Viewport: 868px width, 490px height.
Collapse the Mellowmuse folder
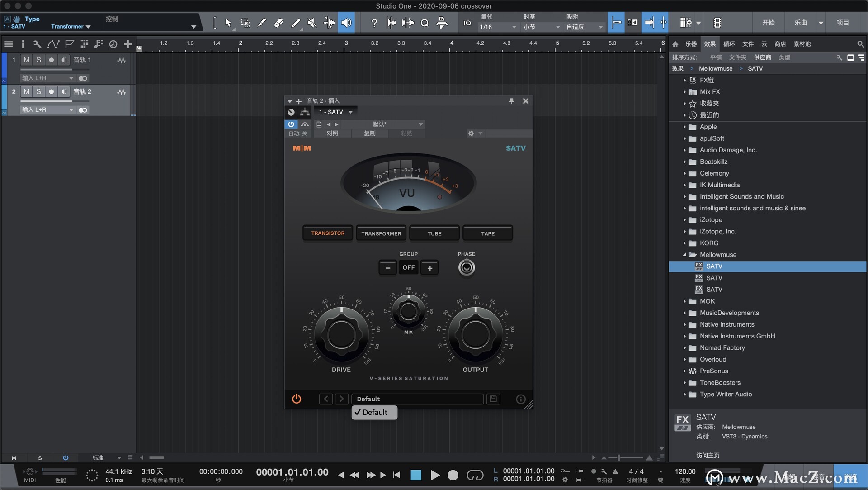(684, 255)
